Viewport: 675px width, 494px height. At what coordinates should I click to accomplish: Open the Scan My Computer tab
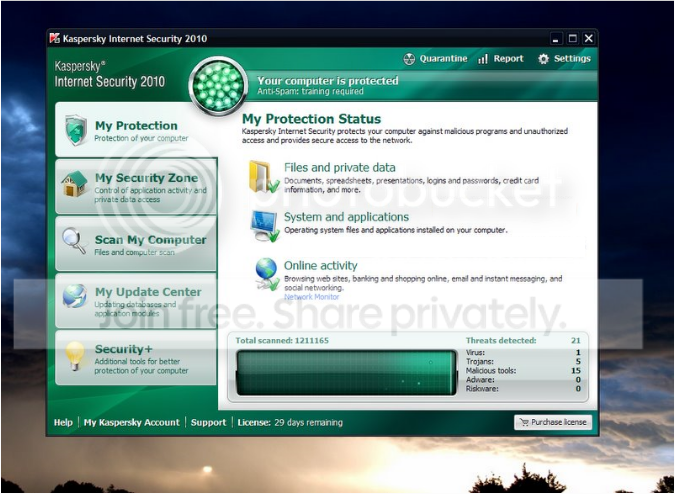(x=136, y=243)
